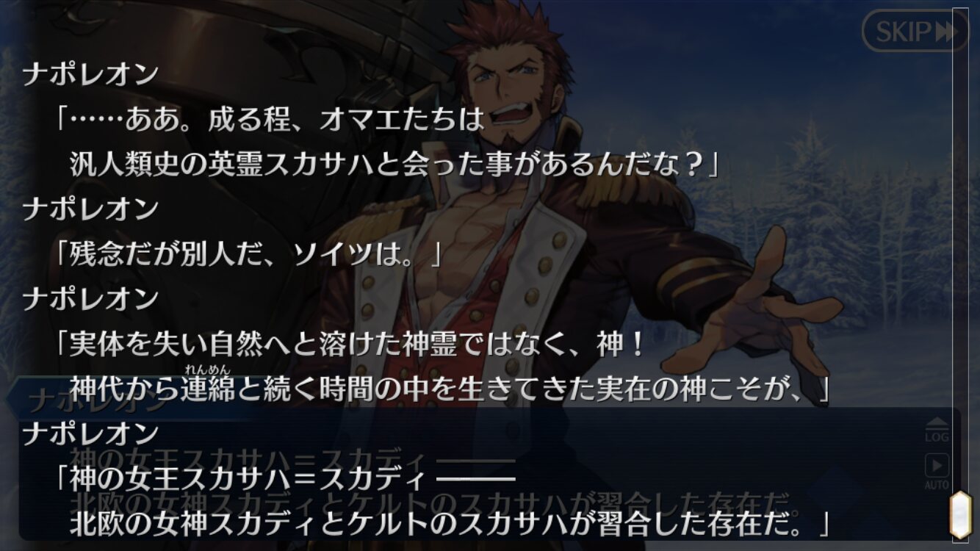Click the upper part of log scrollbar track
This screenshot has width=980, height=551.
click(961, 147)
